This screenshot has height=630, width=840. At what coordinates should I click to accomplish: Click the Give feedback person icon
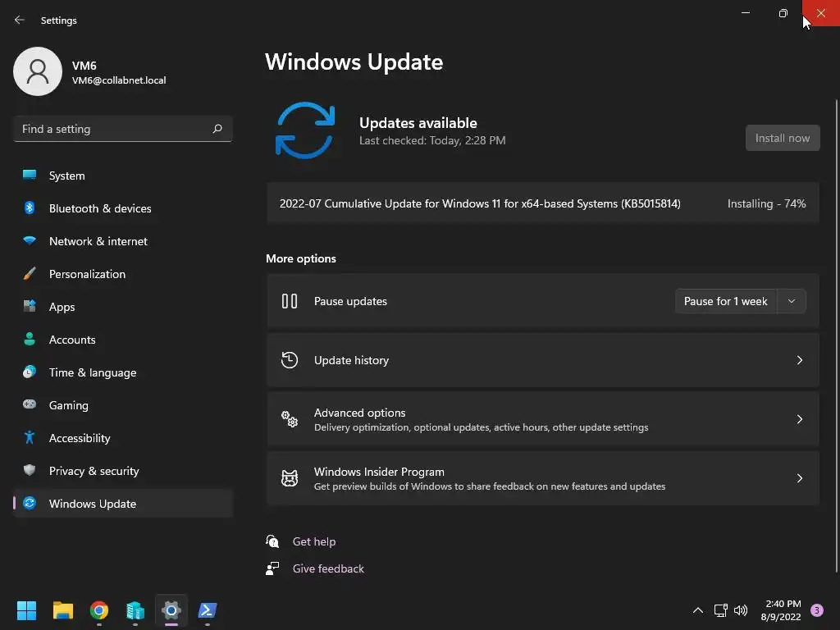272,568
